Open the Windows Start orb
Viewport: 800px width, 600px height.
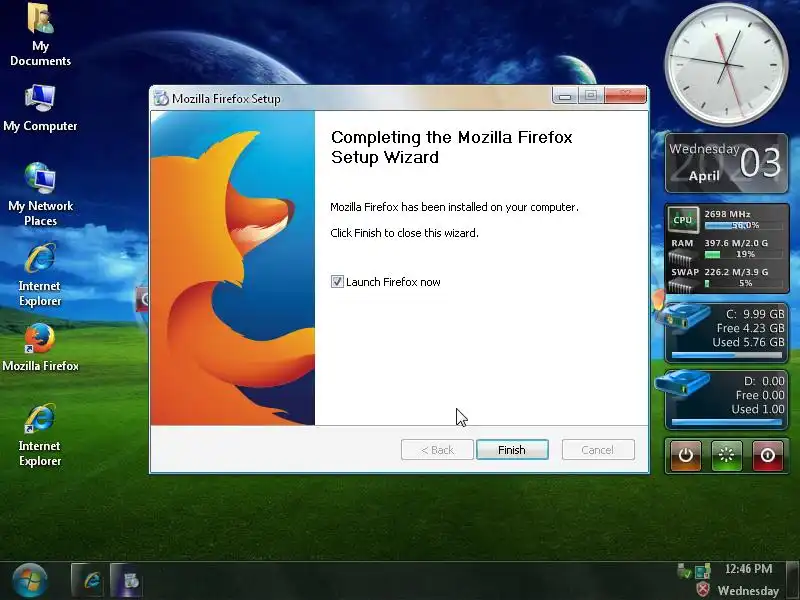[x=30, y=581]
